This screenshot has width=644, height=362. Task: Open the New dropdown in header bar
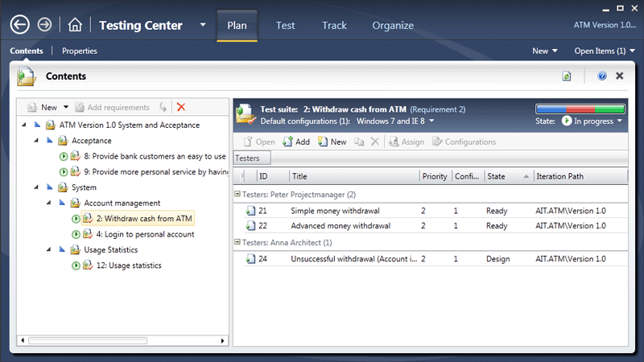[x=545, y=51]
